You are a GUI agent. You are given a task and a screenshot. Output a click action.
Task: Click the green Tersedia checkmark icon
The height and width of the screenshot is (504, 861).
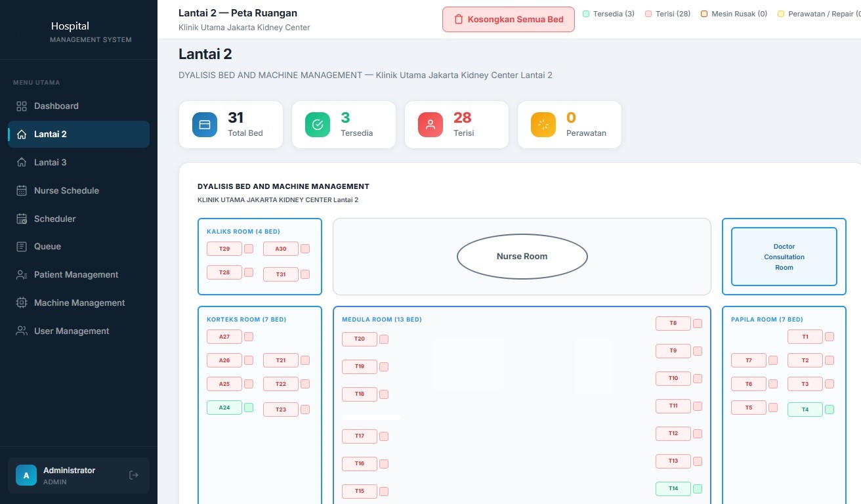(x=318, y=125)
